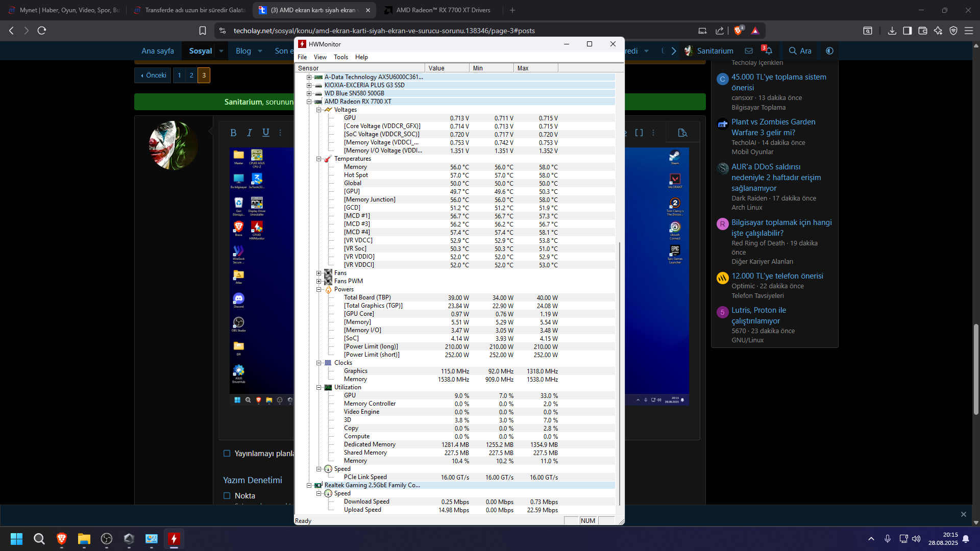Open the Sanitarium user account link
The height and width of the screenshot is (551, 980).
point(708,51)
